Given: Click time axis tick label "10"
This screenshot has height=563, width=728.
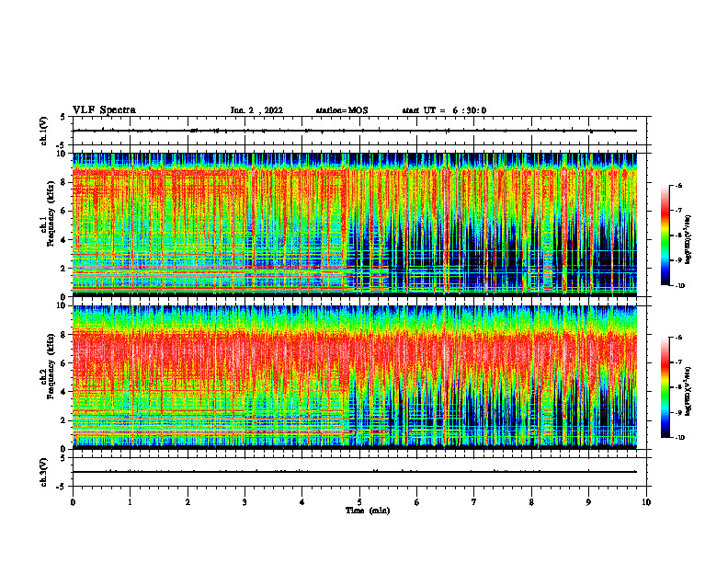Looking at the screenshot, I should [x=646, y=502].
